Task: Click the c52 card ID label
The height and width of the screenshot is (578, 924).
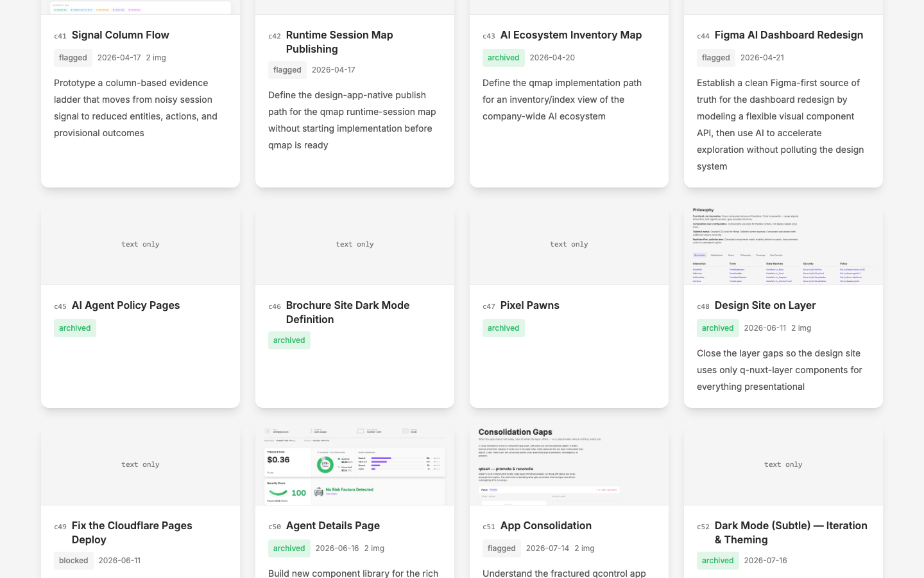Action: 703,527
